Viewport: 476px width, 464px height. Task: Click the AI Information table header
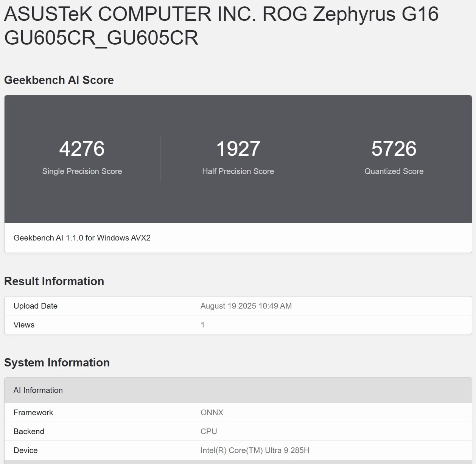38,390
